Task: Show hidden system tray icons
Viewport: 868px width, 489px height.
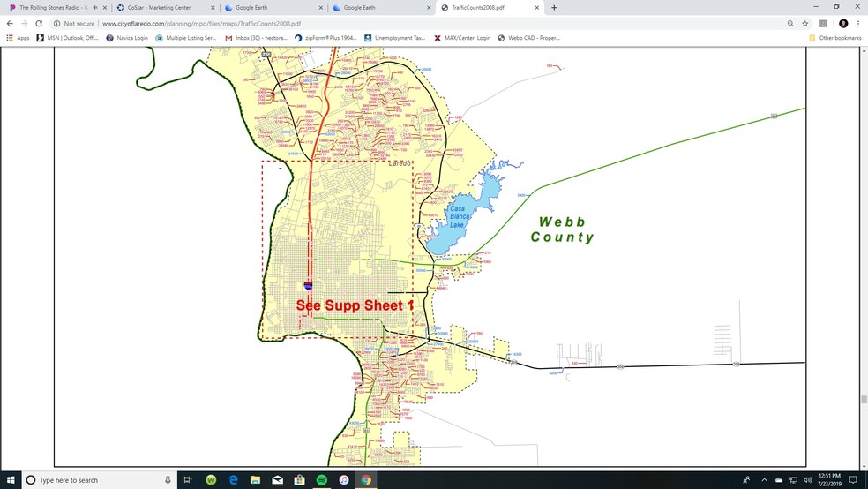Action: point(764,480)
